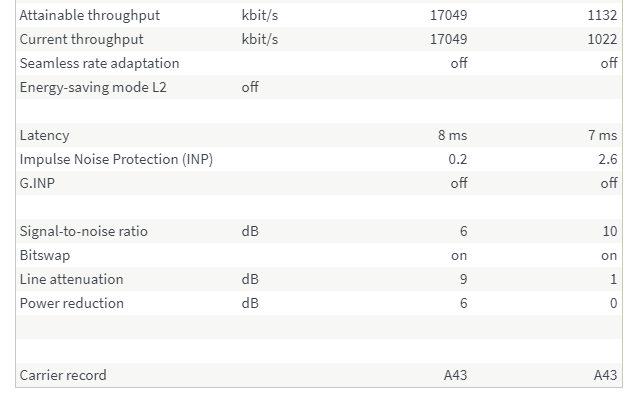Click the Bitswap row label
This screenshot has width=633, height=393.
tap(45, 255)
